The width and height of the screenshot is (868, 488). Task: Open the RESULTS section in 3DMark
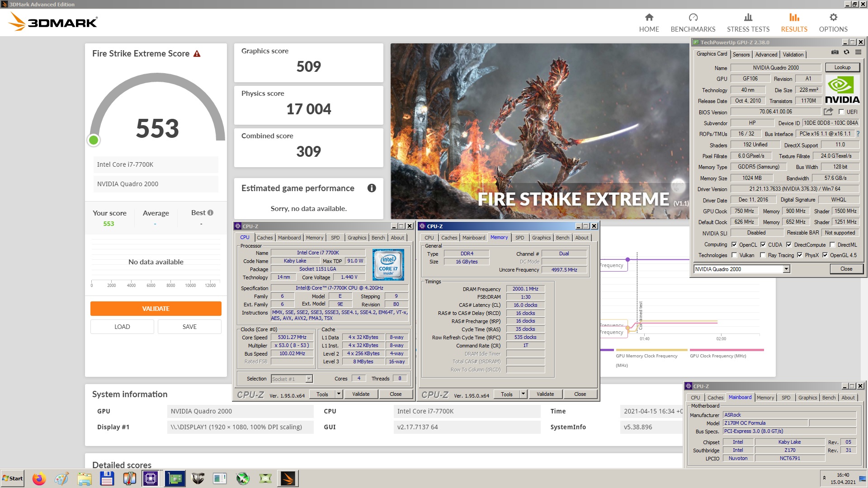[794, 23]
